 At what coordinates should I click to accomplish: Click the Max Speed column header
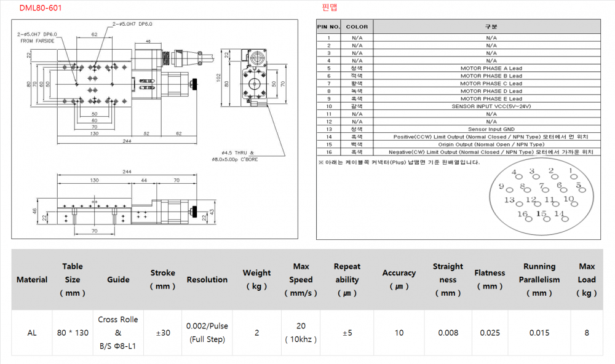coord(301,280)
